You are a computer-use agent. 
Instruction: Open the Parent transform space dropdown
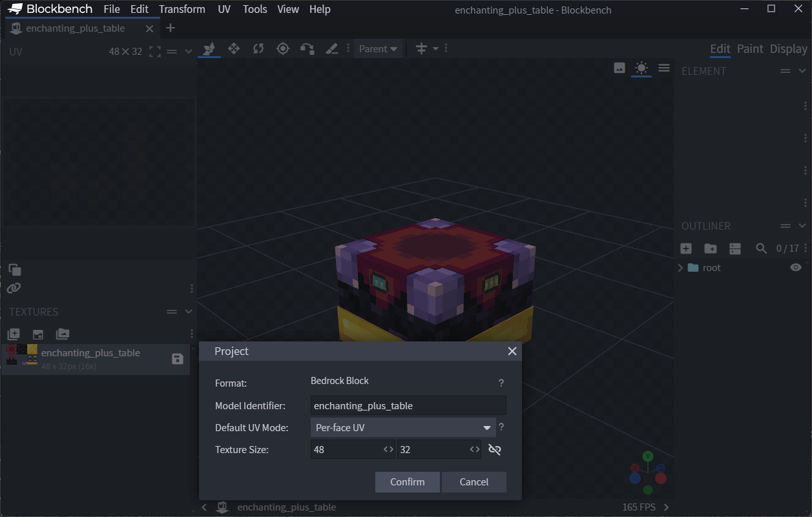coord(378,49)
